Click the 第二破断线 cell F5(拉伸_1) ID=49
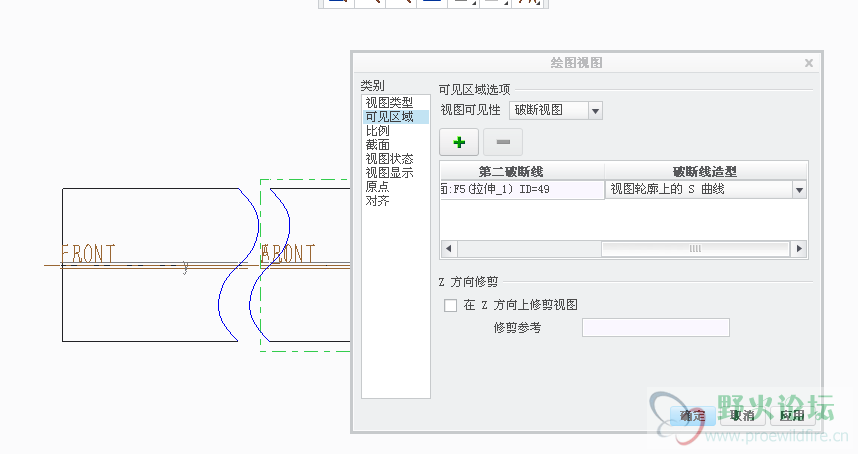 [522, 189]
